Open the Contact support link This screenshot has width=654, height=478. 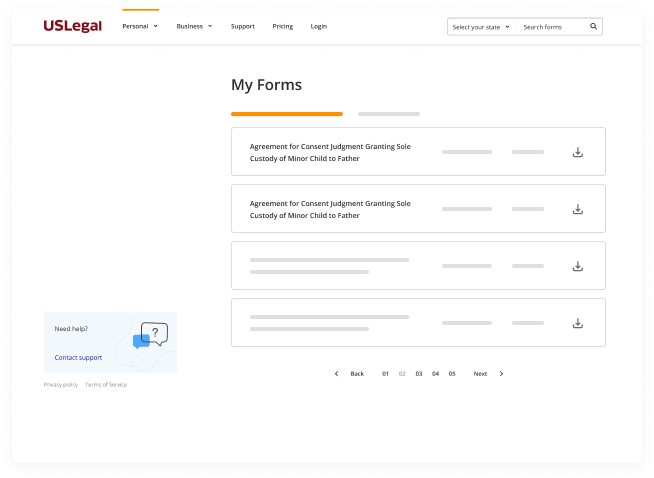(x=78, y=357)
